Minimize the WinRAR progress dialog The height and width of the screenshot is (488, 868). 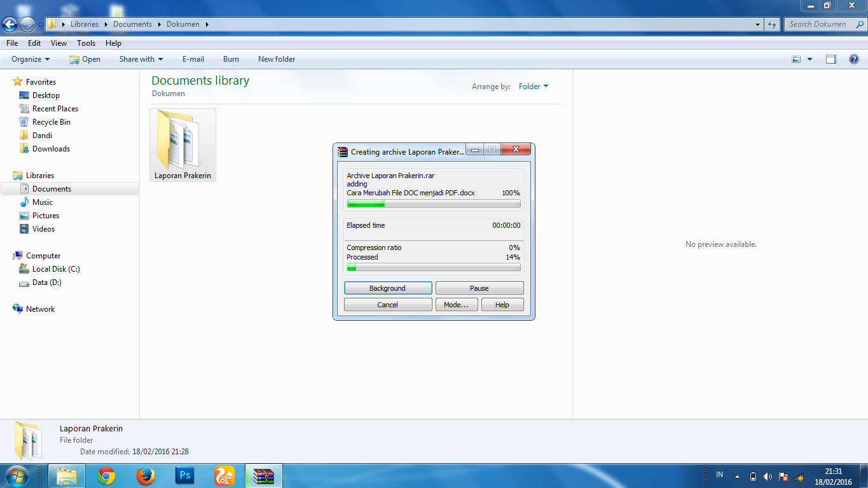(475, 150)
